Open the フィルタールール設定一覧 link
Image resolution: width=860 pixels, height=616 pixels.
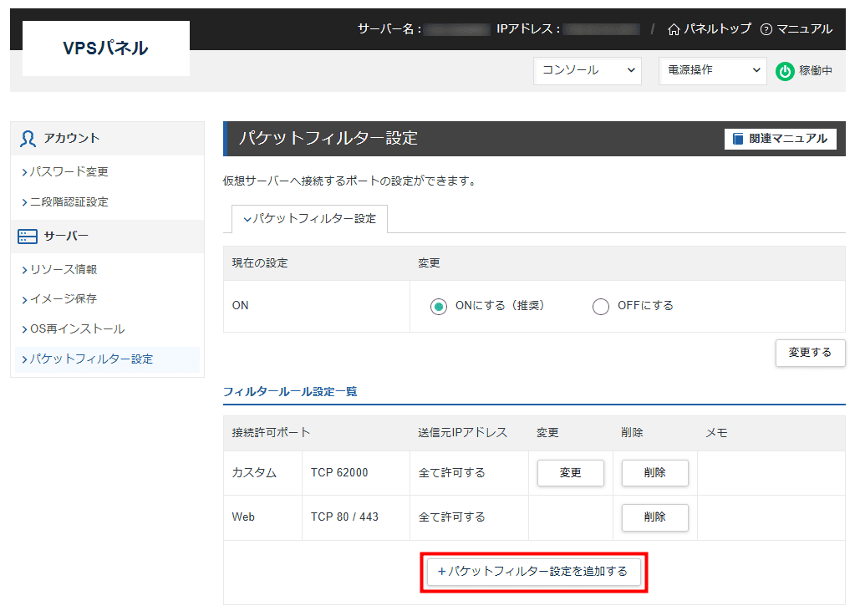point(289,390)
